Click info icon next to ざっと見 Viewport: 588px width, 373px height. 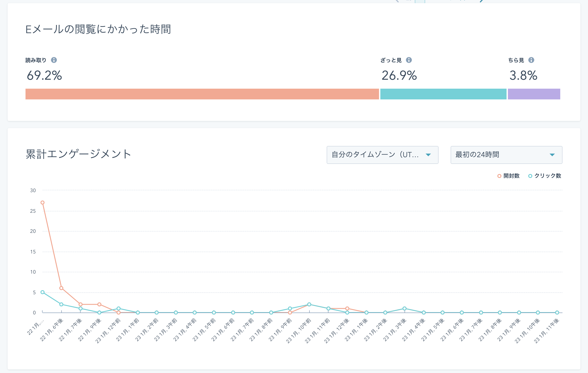[x=409, y=60]
